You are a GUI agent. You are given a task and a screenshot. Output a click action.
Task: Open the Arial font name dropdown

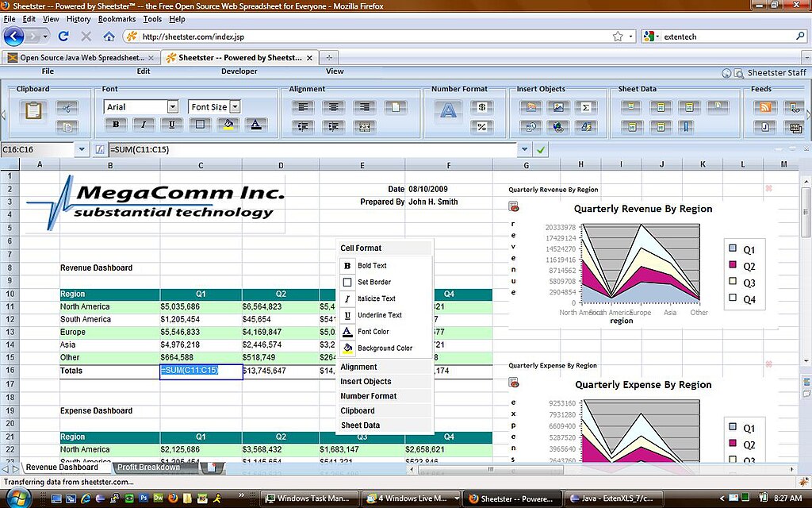click(x=172, y=106)
